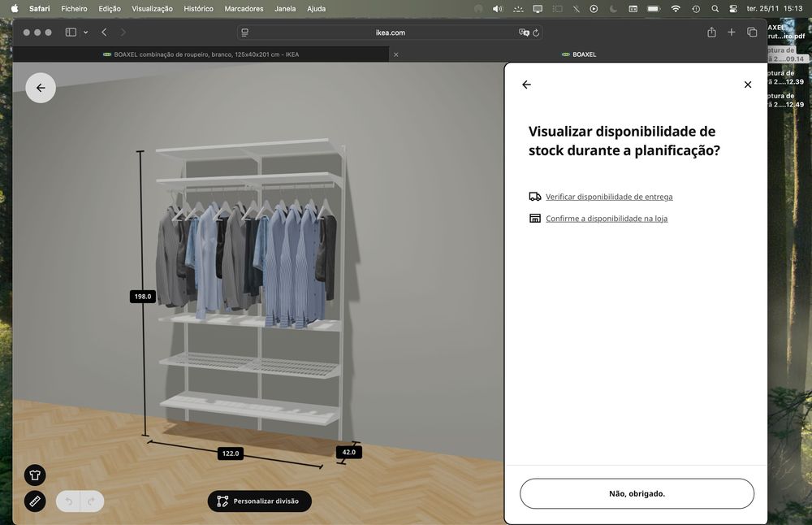
Task: Click the screen mirroring display icon
Action: 538,8
